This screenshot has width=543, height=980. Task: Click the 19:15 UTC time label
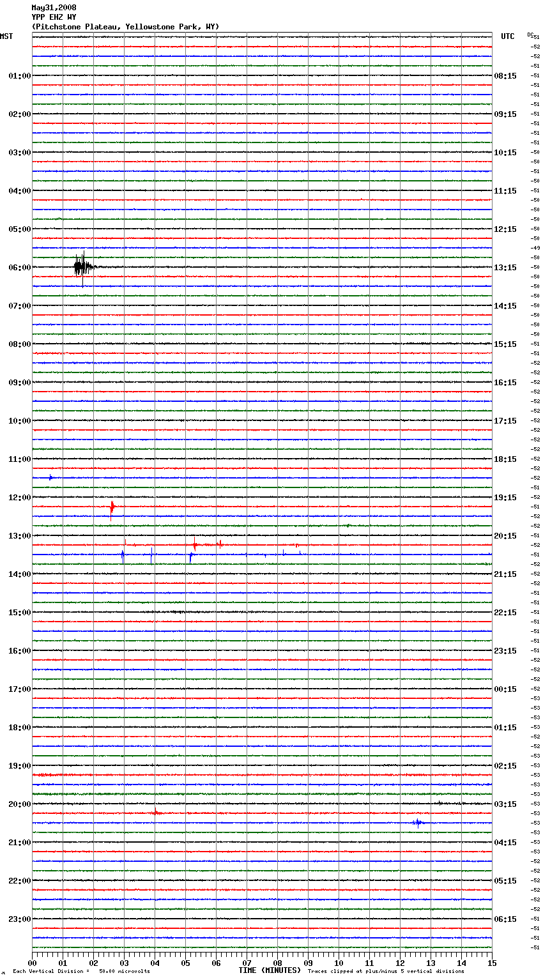tap(505, 498)
